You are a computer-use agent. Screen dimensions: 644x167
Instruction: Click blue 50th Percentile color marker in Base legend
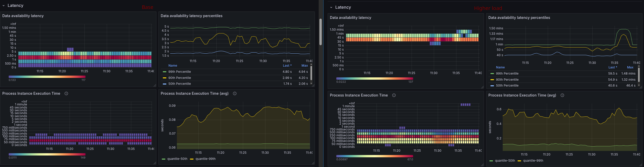pos(164,84)
